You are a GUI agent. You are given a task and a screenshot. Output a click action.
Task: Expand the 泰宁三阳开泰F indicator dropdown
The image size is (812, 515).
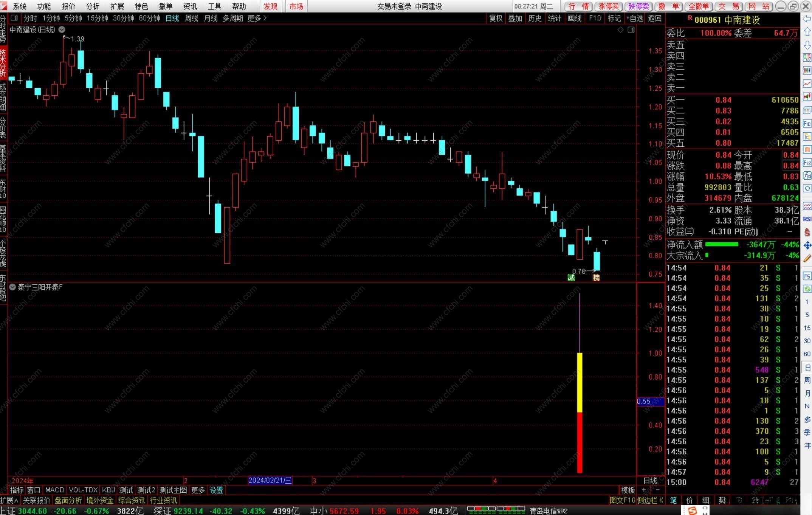coord(12,287)
